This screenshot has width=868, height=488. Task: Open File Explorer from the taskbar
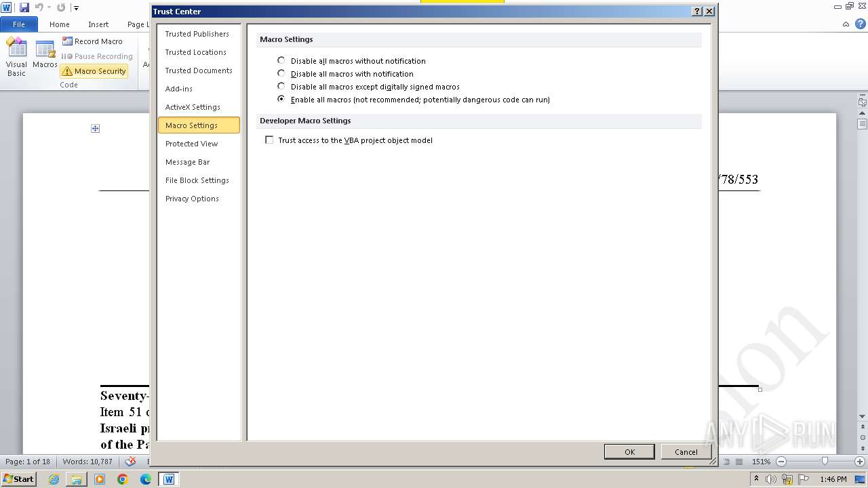click(77, 479)
